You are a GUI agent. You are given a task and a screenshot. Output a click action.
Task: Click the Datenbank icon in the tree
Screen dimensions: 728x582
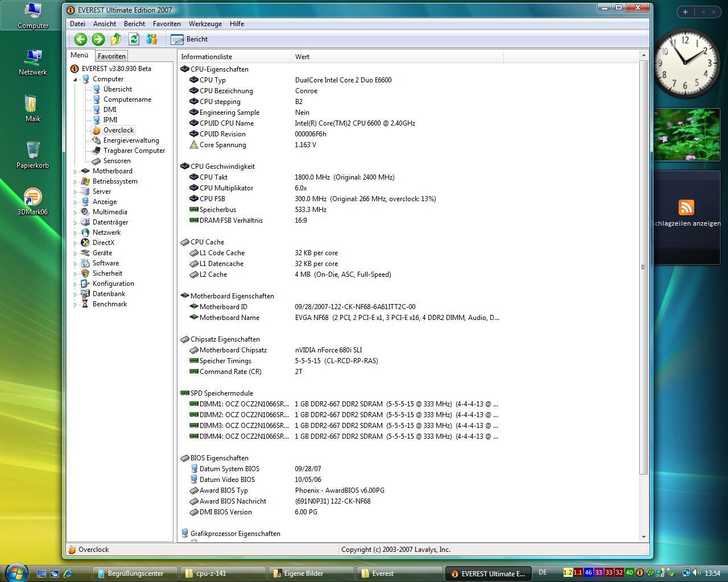tap(85, 294)
